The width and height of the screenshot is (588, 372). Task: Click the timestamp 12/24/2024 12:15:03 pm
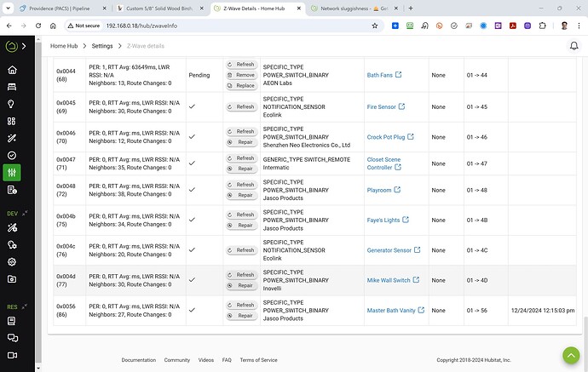tap(543, 310)
